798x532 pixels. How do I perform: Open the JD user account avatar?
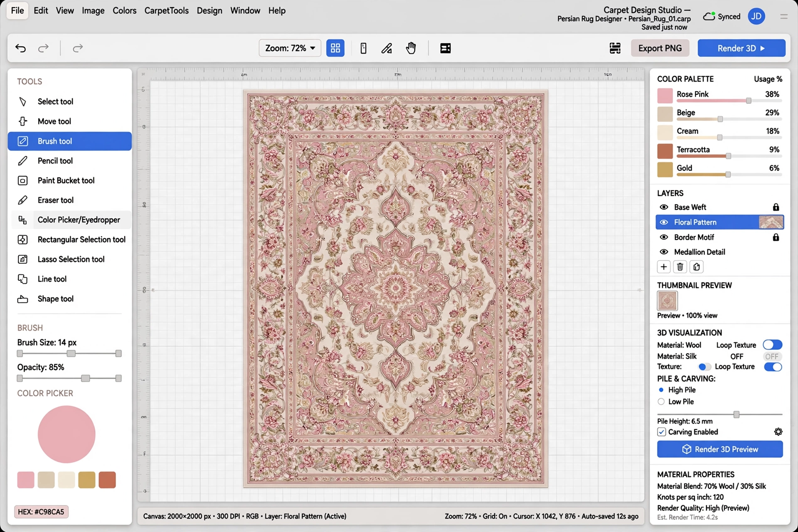[756, 16]
